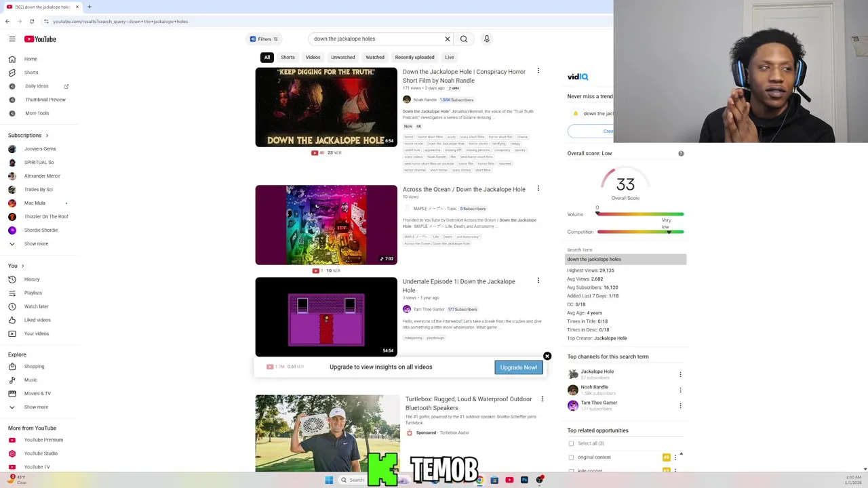
Task: Click the Upgrade Now! button
Action: click(519, 367)
